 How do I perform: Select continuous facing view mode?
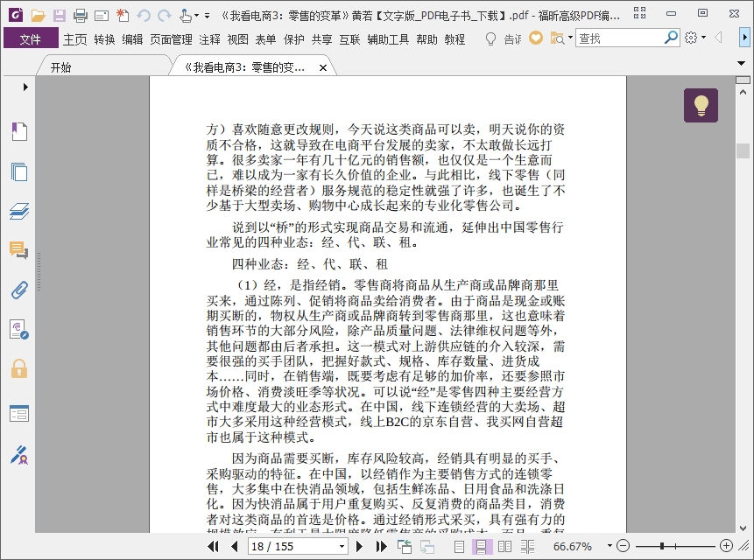tap(527, 547)
